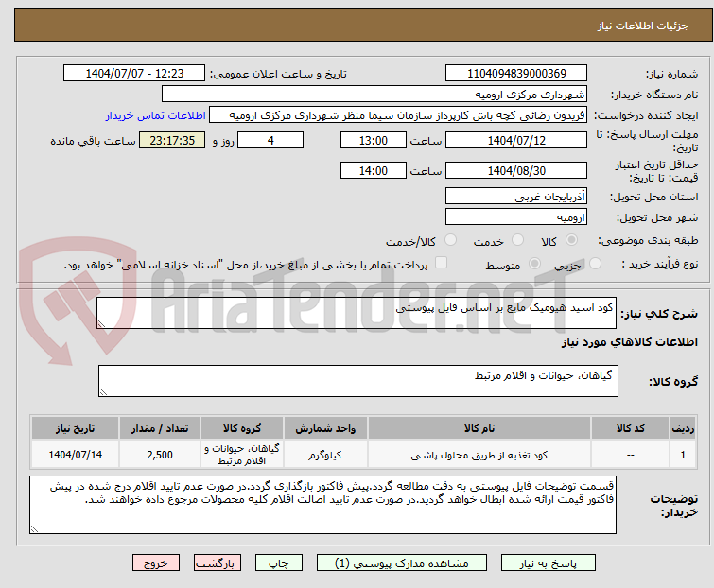Select the متوسط purchase type radio

point(534,264)
